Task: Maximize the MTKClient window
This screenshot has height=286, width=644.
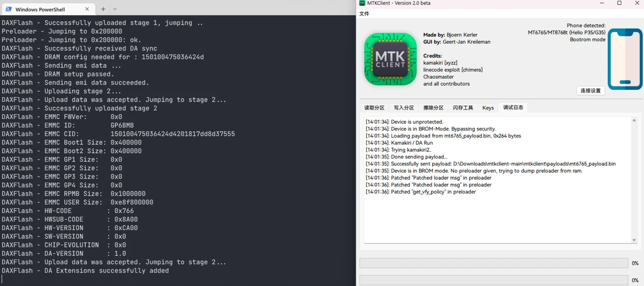Action: tap(619, 3)
